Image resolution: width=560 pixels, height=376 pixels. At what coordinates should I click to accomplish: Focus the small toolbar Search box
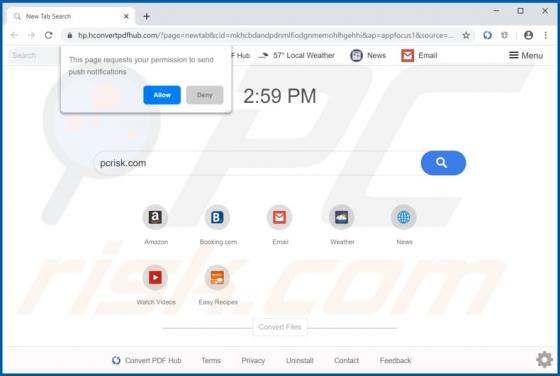(34, 55)
